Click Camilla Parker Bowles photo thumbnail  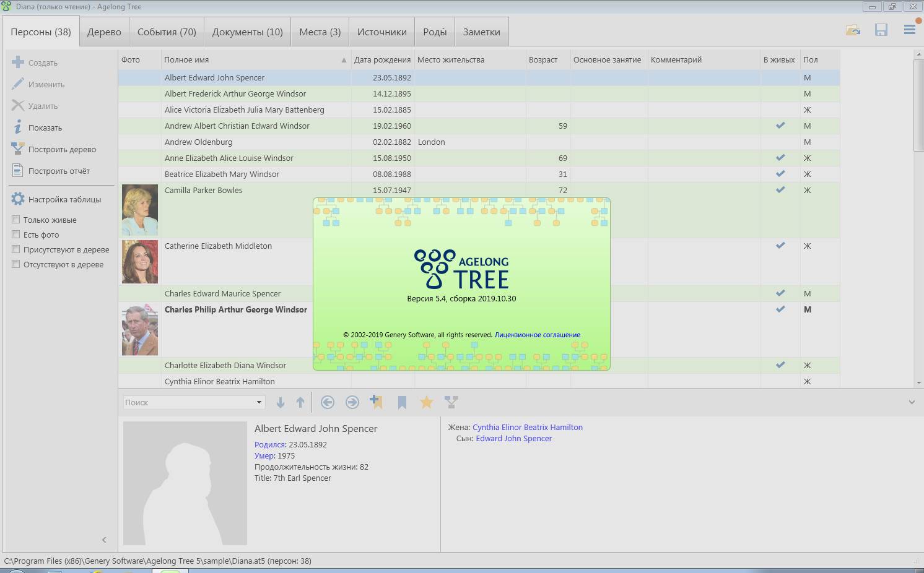point(140,210)
